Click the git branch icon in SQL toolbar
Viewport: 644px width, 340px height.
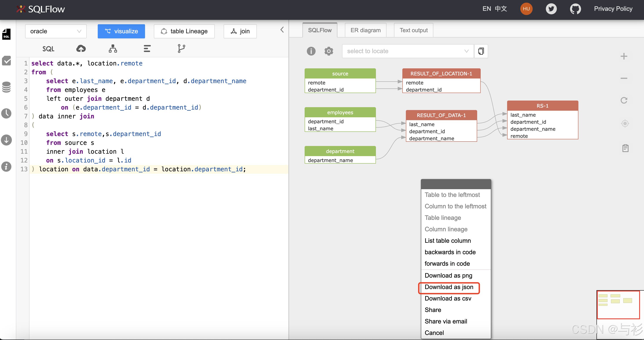point(181,49)
